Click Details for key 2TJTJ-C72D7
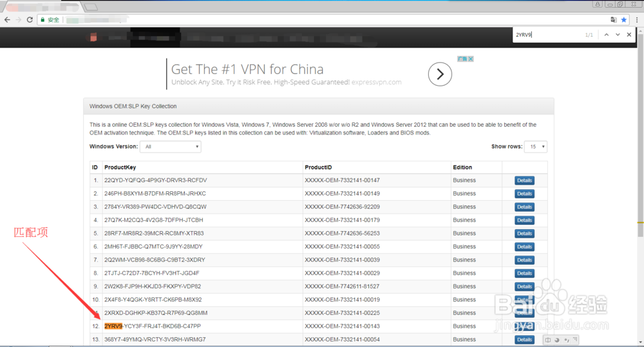Viewport: 644px width, 347px height. (x=524, y=274)
